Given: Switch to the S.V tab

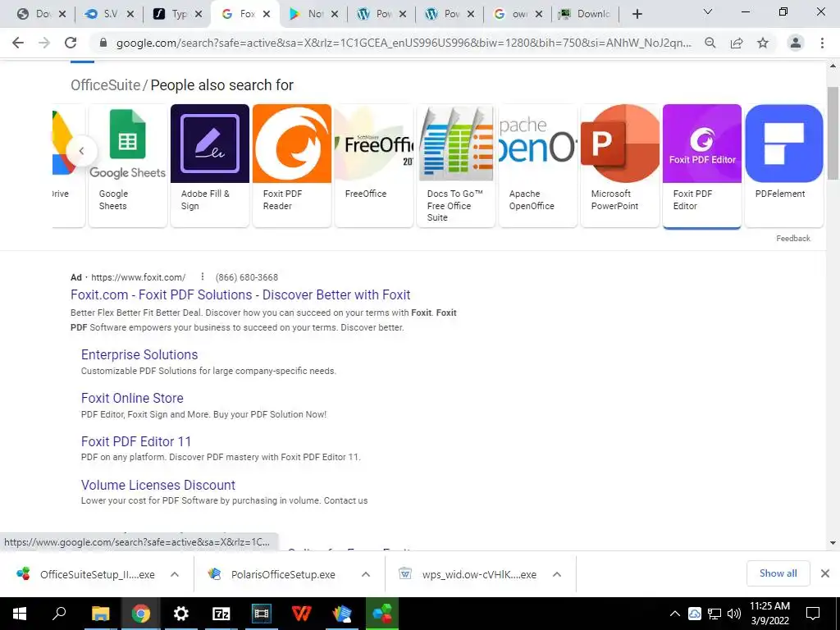Looking at the screenshot, I should point(111,14).
